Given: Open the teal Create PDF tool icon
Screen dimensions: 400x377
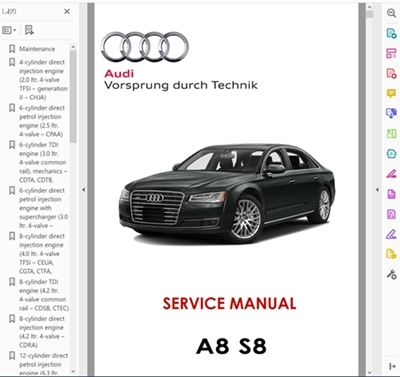Looking at the screenshot, I should (391, 33).
